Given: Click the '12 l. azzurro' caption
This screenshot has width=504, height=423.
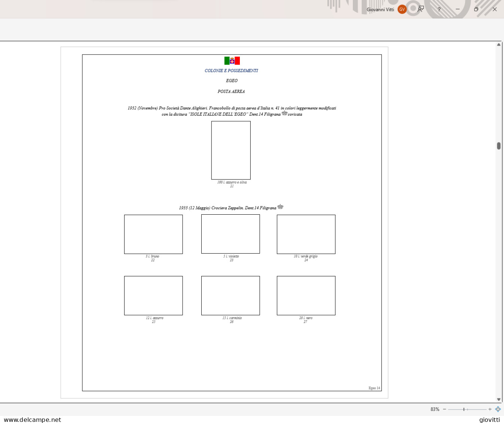Looking at the screenshot, I should point(155,318).
